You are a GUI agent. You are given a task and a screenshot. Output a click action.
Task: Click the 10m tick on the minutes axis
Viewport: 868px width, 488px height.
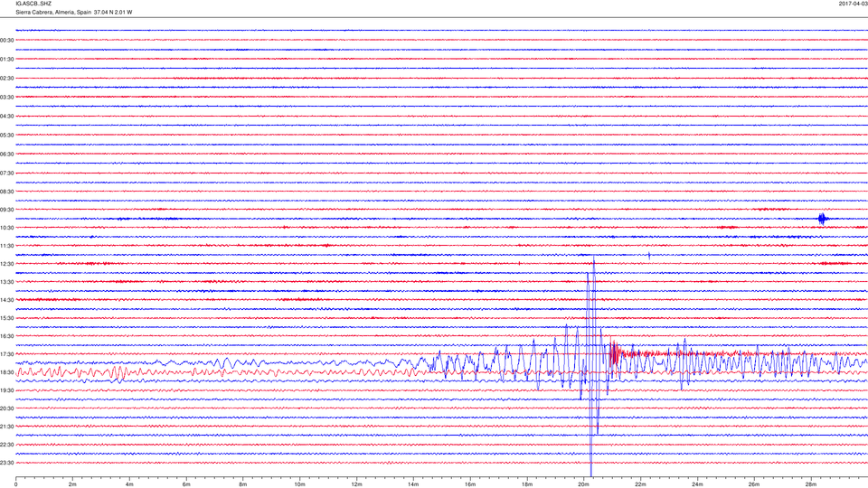pyautogui.click(x=299, y=484)
